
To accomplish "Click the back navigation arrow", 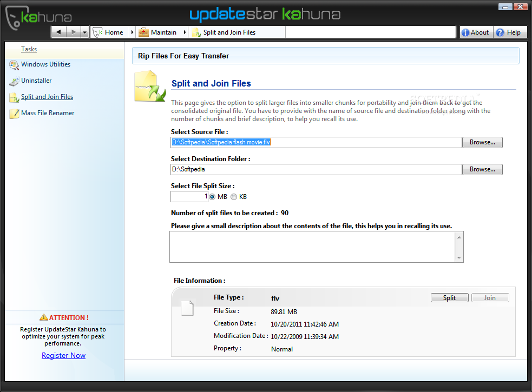I will coord(58,32).
